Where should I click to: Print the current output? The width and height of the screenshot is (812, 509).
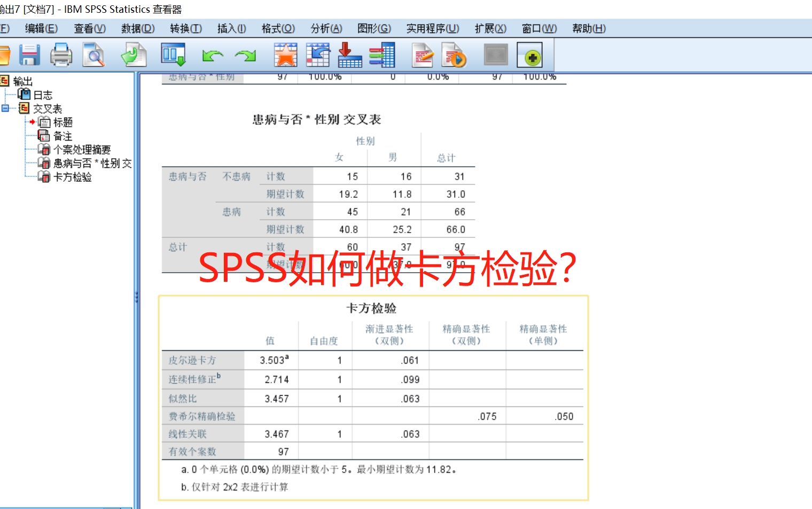61,54
